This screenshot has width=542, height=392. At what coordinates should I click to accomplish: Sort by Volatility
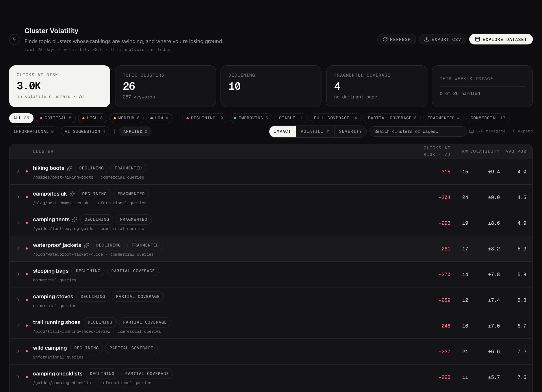coord(315,131)
